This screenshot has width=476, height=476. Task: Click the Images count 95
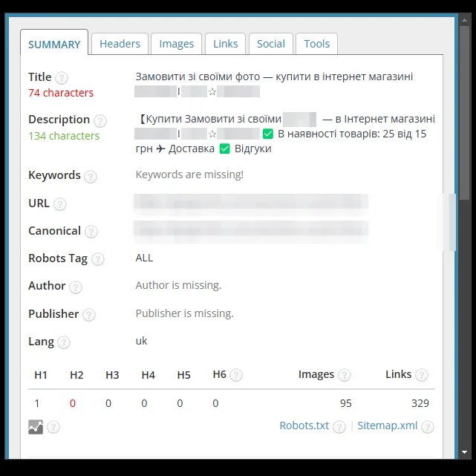coord(346,403)
